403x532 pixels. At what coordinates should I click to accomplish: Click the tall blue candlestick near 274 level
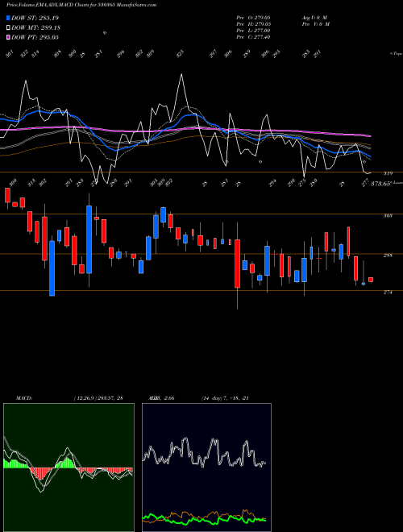[x=52, y=268]
